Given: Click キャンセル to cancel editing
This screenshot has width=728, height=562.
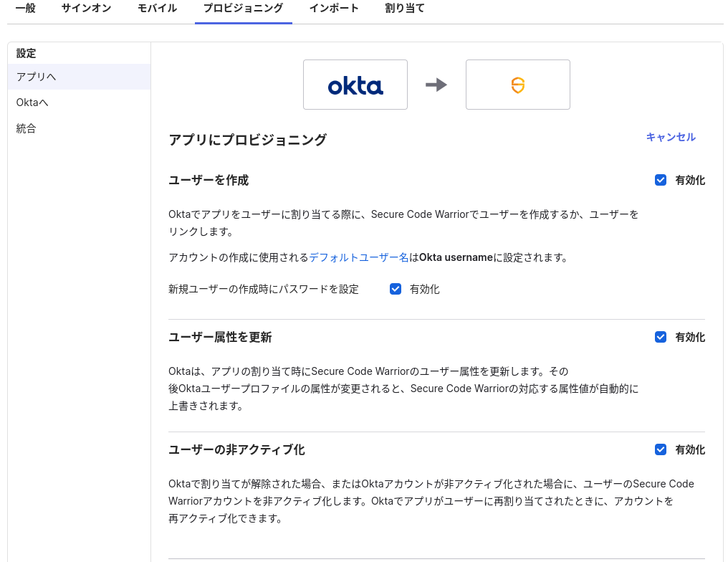Looking at the screenshot, I should click(671, 137).
